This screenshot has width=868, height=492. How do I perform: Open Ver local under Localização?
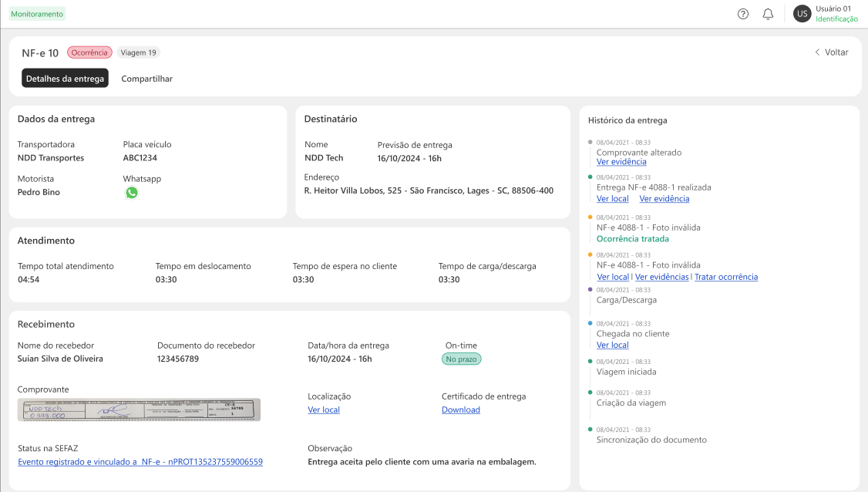(x=324, y=410)
